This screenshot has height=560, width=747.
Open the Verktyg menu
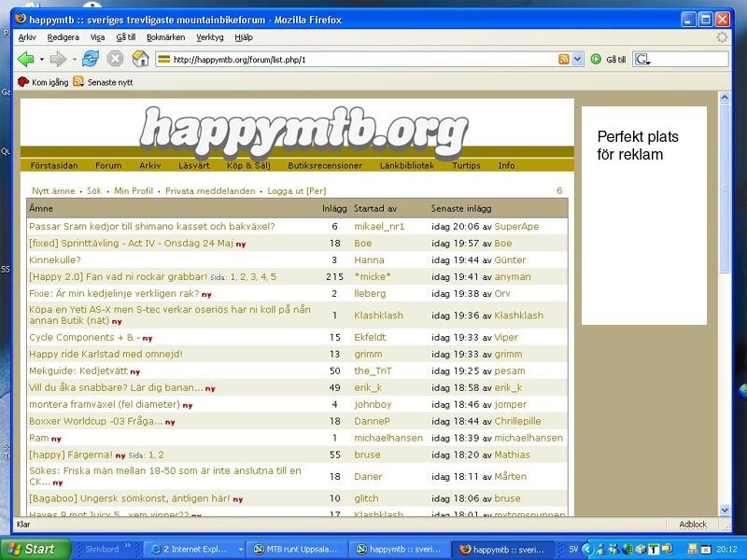[x=209, y=37]
